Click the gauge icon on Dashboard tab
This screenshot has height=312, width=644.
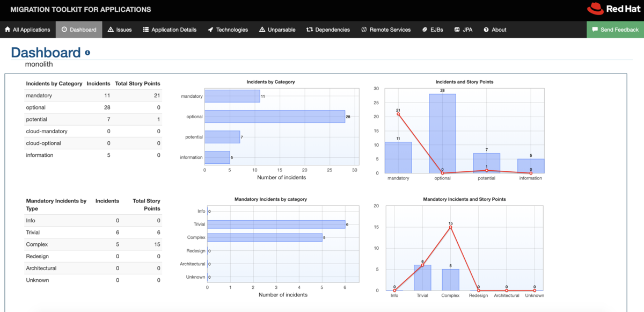[64, 30]
